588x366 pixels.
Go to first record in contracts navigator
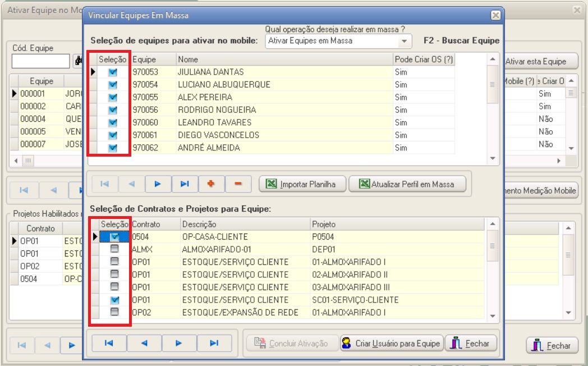(109, 343)
